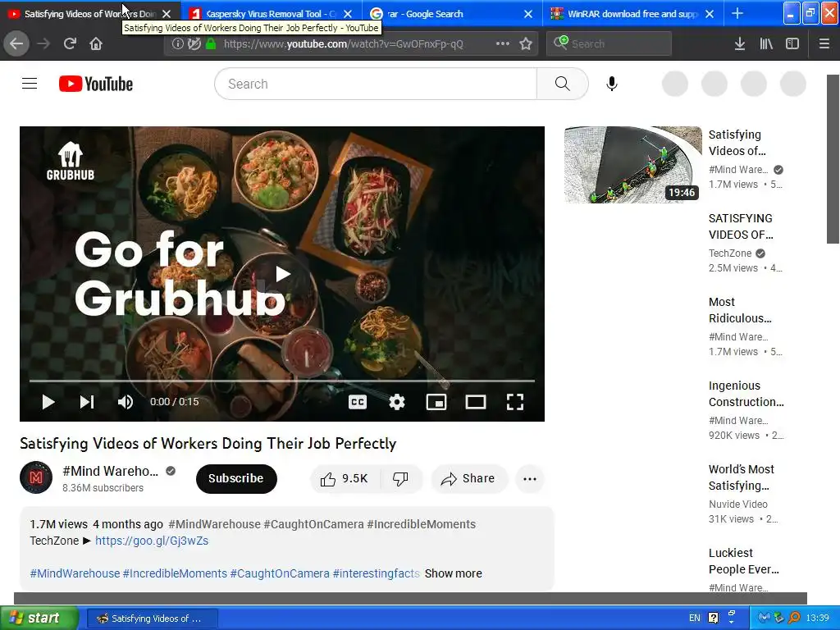This screenshot has width=840, height=630.
Task: Like the video showing 9.5K
Action: (345, 478)
